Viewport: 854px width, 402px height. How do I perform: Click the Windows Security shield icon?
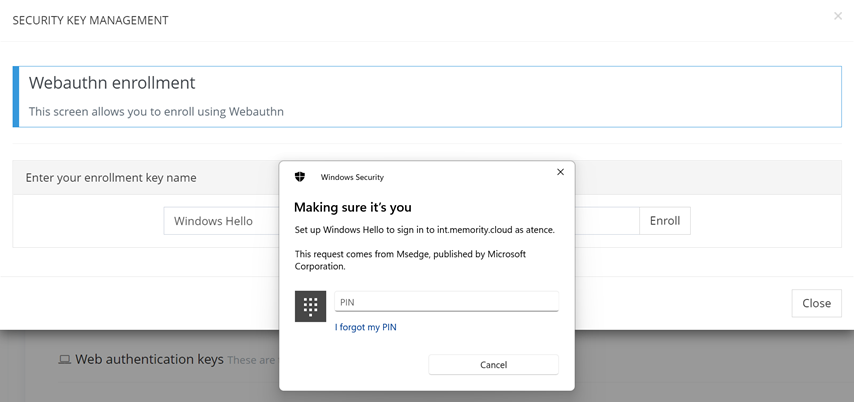tap(300, 177)
